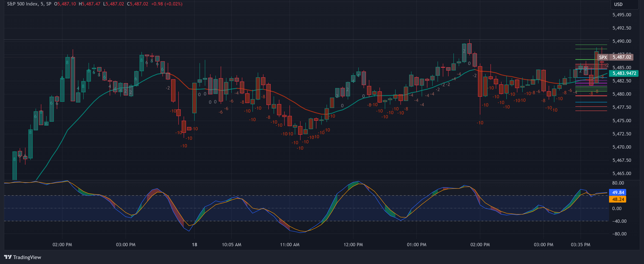Click the 5,485.00 price scale label
644x264 pixels.
coord(621,68)
